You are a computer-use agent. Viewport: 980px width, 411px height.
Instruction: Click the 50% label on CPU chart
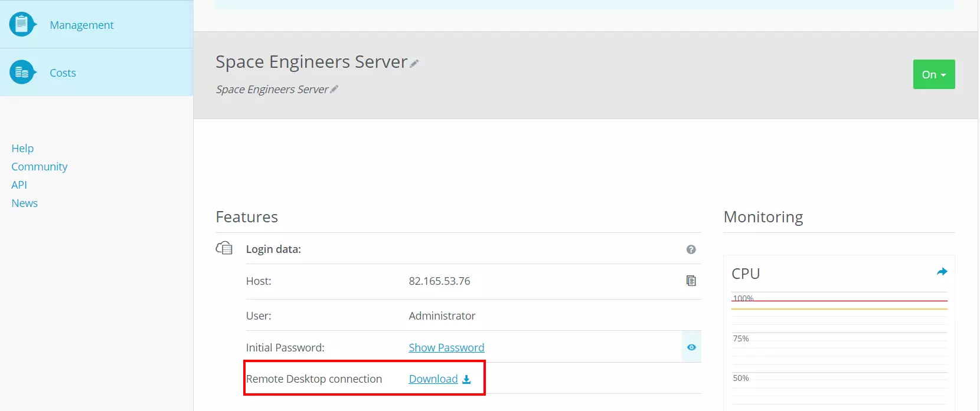pyautogui.click(x=741, y=378)
